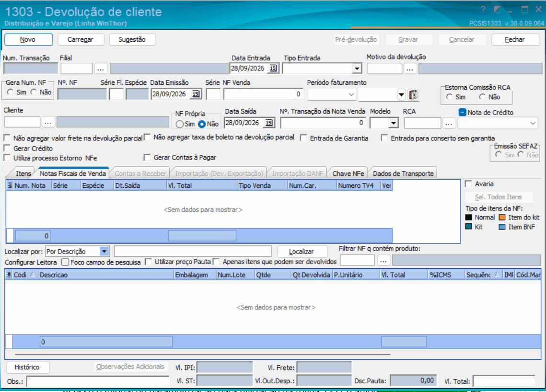The width and height of the screenshot is (546, 392).
Task: Open the Data Emissão calendar picker
Action: [x=196, y=94]
